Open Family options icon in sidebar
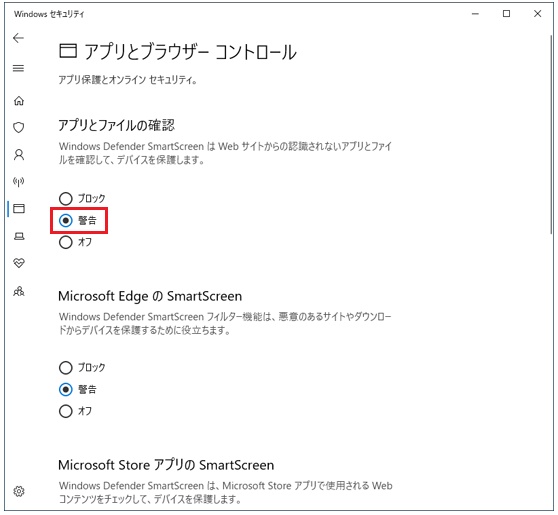Viewport: 558px width, 515px height. click(x=19, y=291)
